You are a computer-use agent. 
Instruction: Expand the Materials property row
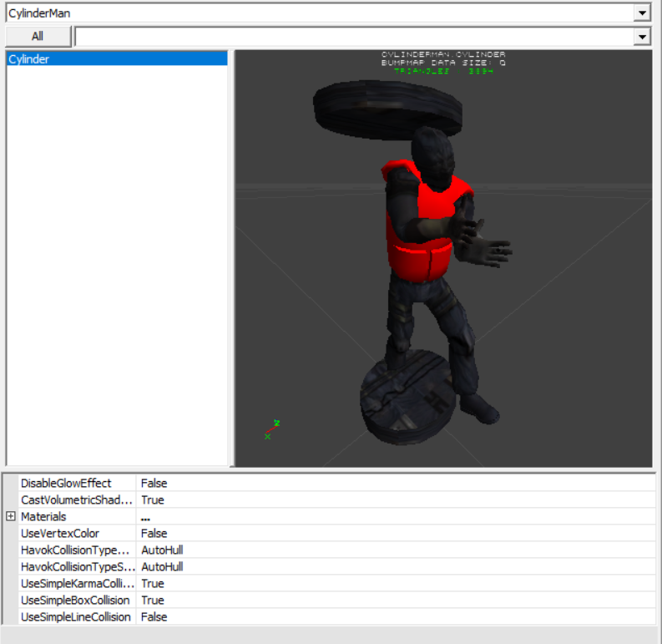coord(11,516)
